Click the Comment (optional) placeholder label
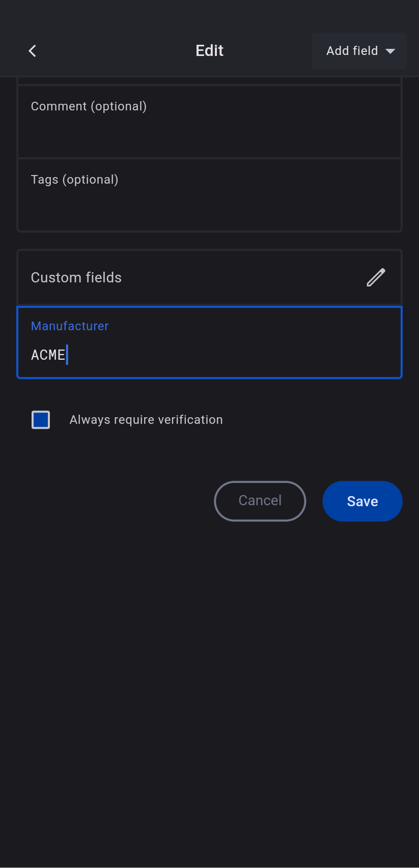The width and height of the screenshot is (419, 868). [89, 106]
